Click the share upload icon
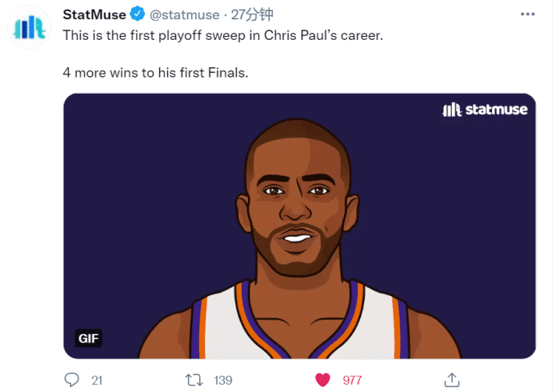This screenshot has width=560, height=392. 451,379
